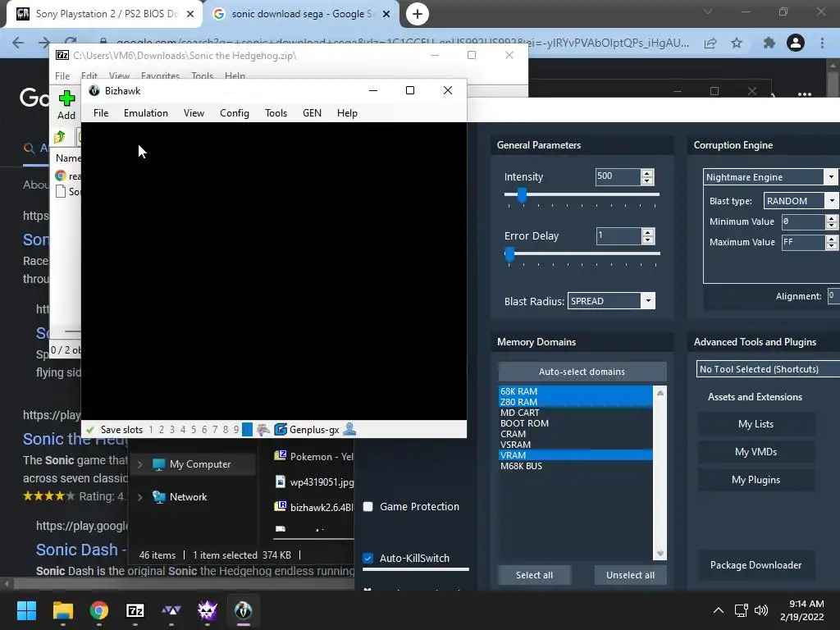Open My Plugins button
This screenshot has height=630, width=840.
(756, 480)
